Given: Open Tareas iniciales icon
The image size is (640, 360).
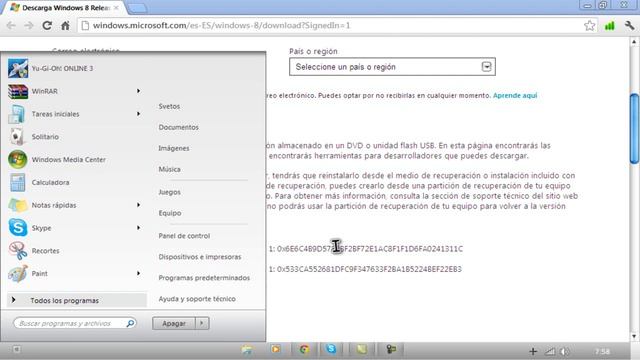Looking at the screenshot, I should coord(17,114).
